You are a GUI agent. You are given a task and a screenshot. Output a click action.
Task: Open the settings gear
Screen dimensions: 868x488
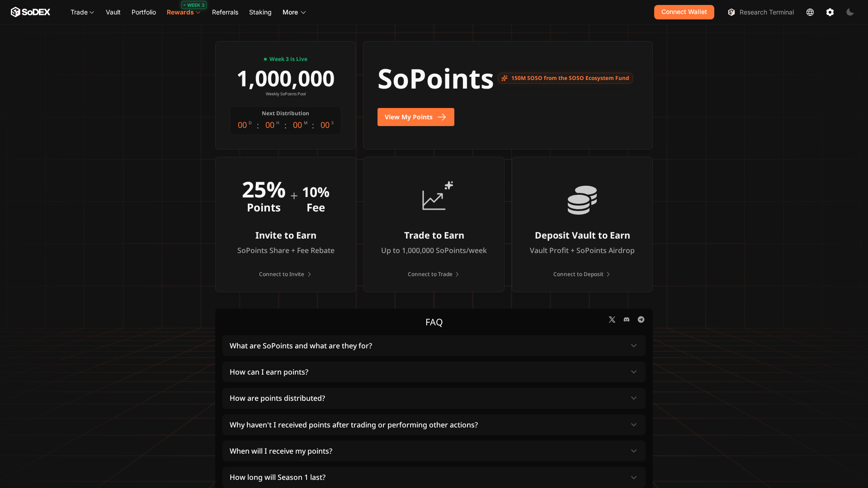point(830,12)
